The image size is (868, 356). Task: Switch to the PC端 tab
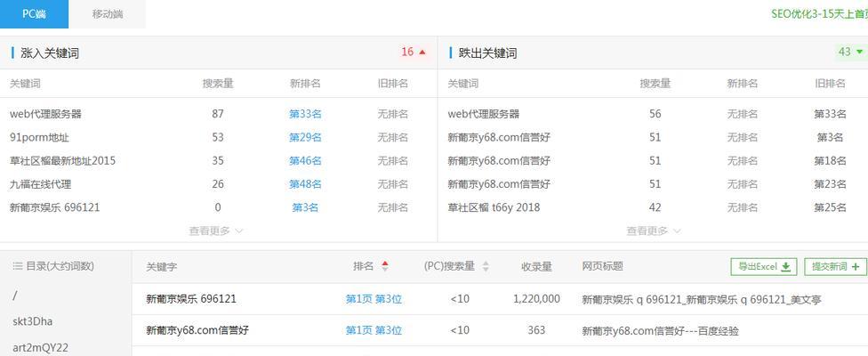(34, 14)
